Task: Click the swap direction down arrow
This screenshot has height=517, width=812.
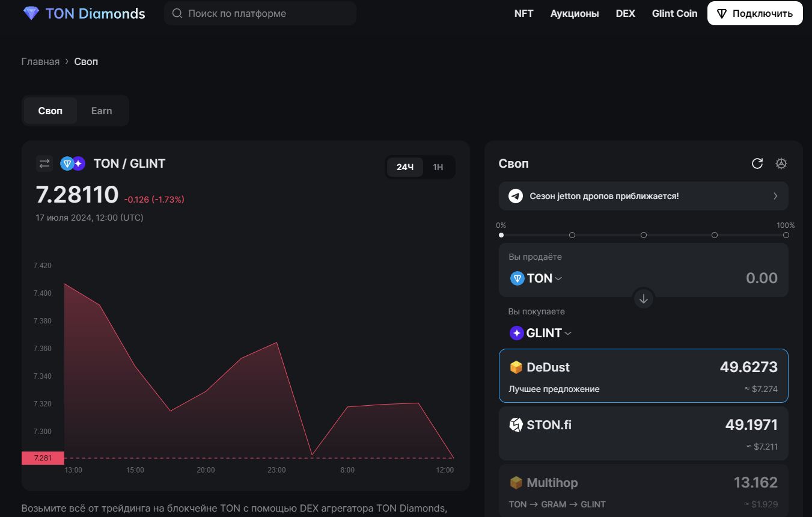Action: [643, 299]
